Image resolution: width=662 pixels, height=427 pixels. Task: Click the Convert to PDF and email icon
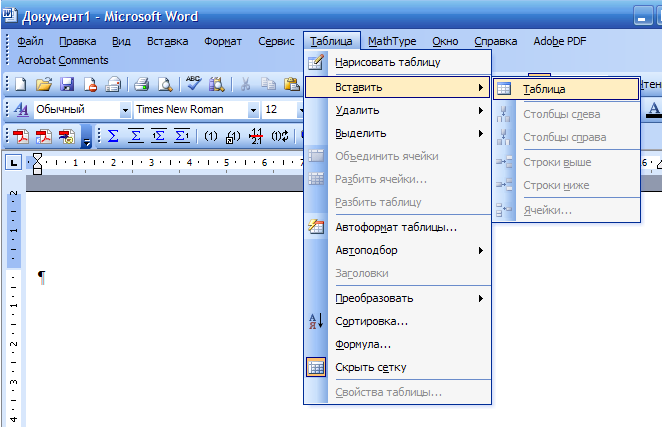(43, 136)
